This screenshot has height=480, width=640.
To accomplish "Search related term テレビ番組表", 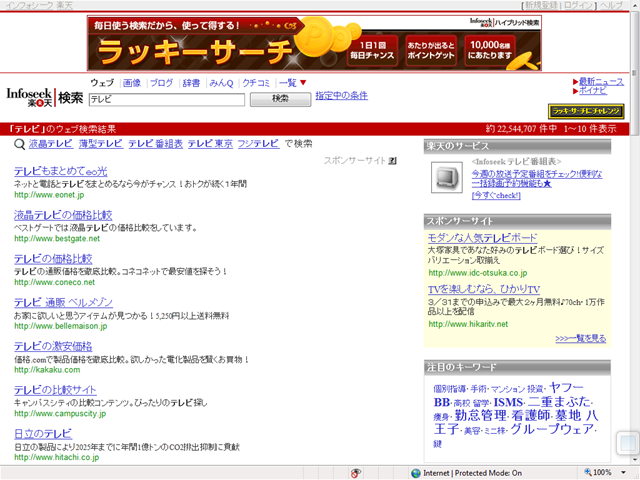I will click(156, 144).
